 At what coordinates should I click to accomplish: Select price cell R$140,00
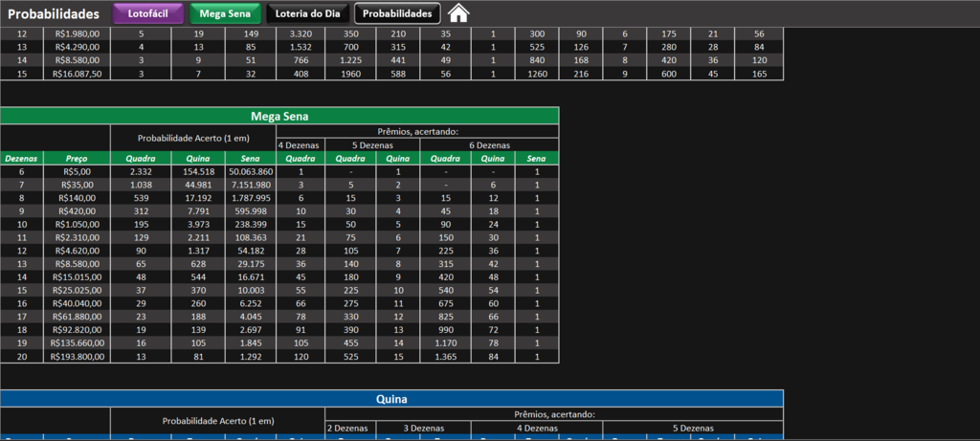[78, 198]
